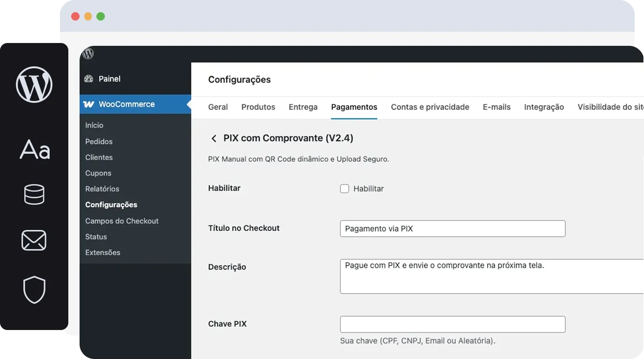Open the Visibilidade do site tab
This screenshot has height=359, width=644.
pos(611,107)
